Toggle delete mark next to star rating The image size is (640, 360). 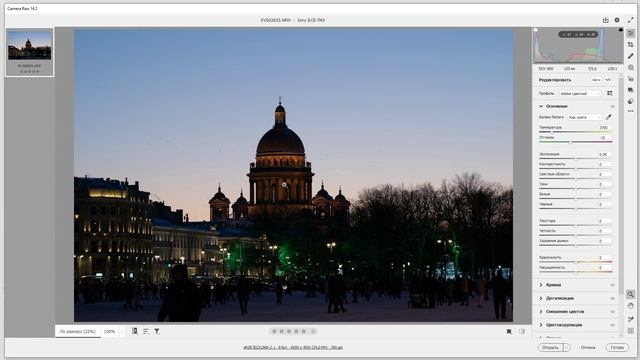[313, 331]
